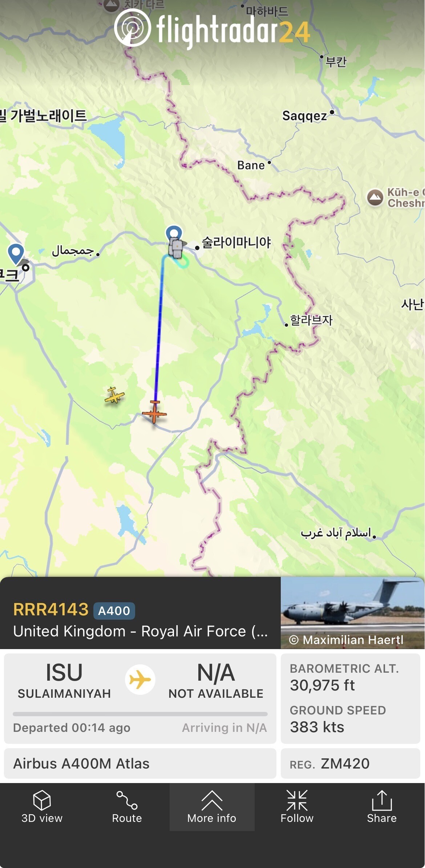Tap the REG. ZM420 registration box
Viewport: 425px width, 868px height.
click(x=351, y=763)
